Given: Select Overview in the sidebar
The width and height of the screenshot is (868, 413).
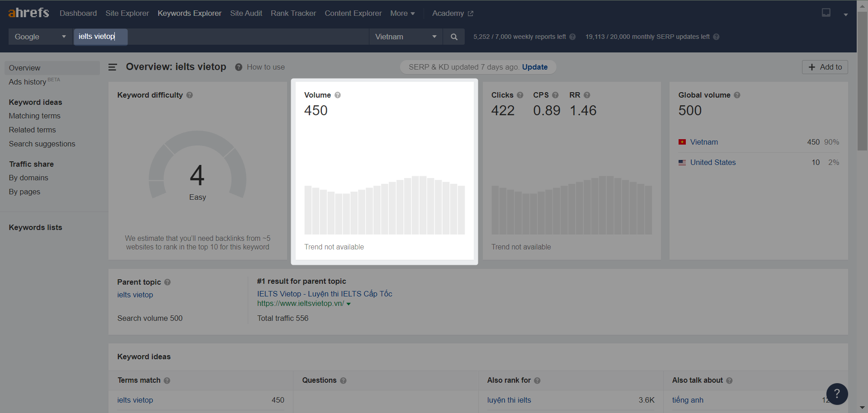Looking at the screenshot, I should 52,68.
